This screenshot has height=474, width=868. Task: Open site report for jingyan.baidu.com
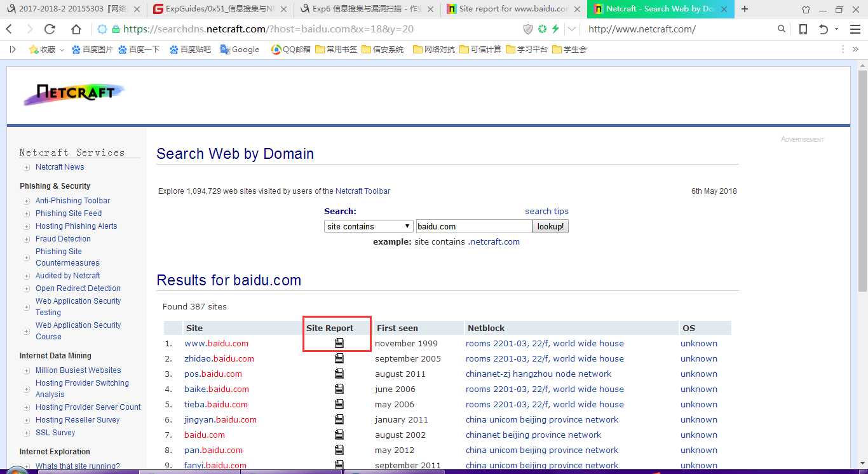pos(339,419)
